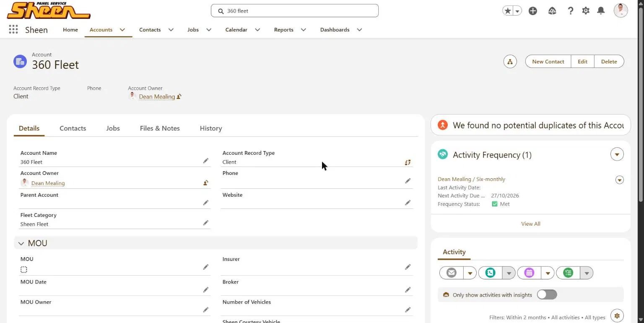
Task: Open Dean Mealing link in Details
Action: click(48, 183)
